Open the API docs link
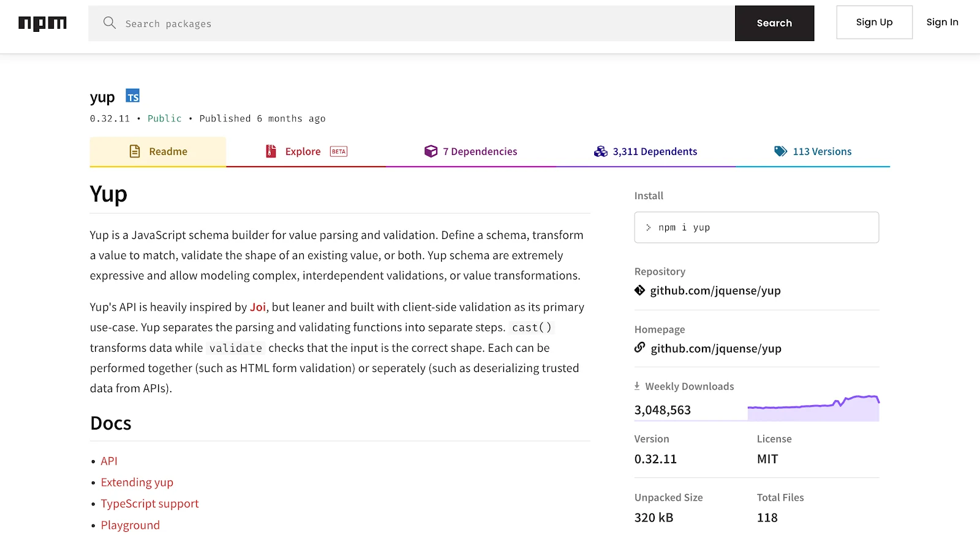 click(x=109, y=461)
